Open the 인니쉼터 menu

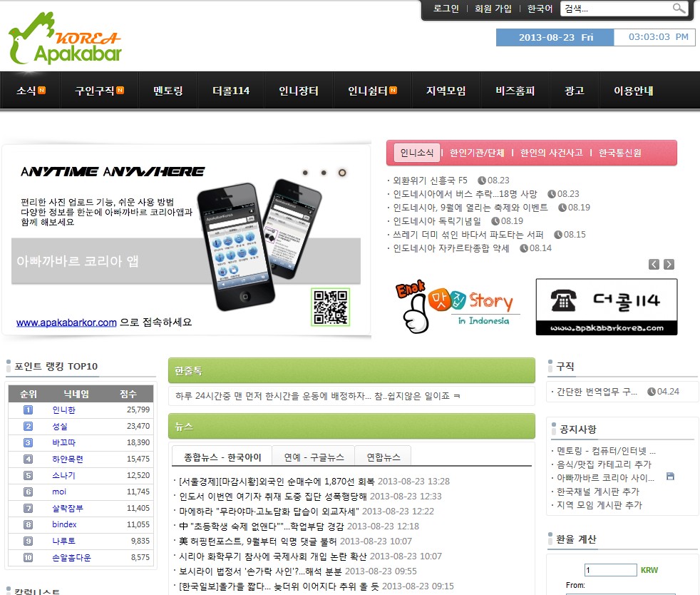click(368, 91)
